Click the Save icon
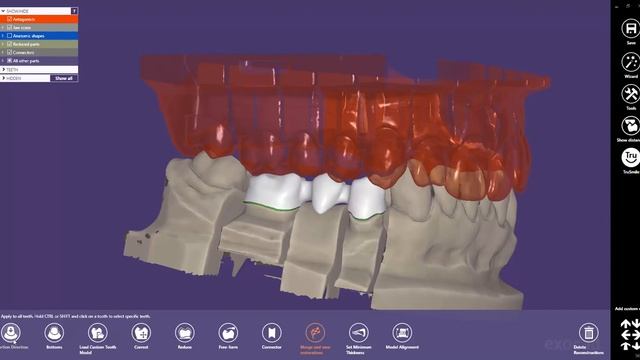 (x=631, y=29)
